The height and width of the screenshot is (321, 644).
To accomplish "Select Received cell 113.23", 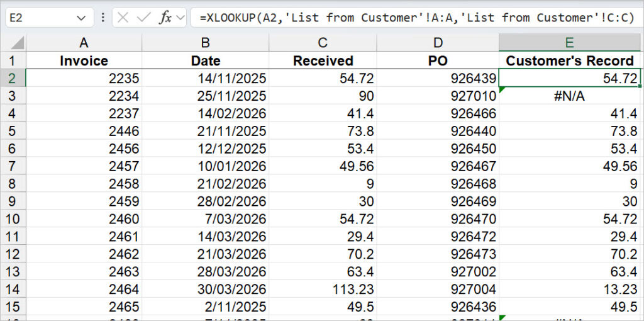I will coord(323,288).
